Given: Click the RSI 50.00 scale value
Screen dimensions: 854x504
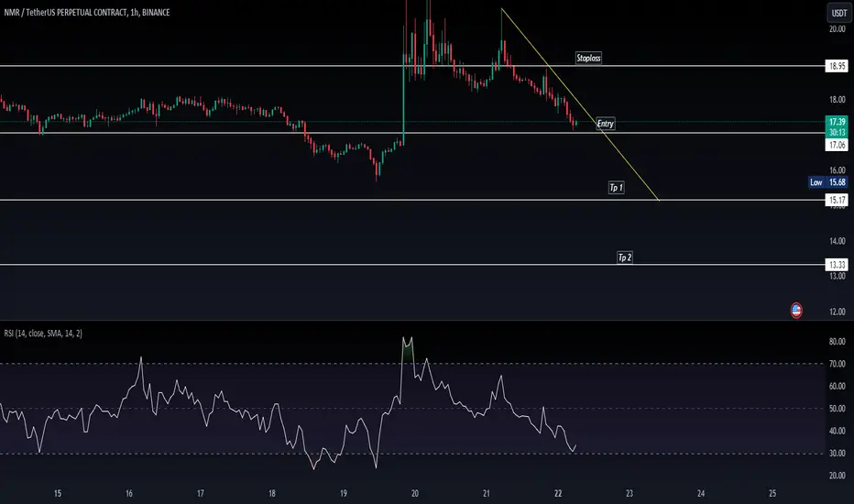Looking at the screenshot, I should tap(838, 408).
